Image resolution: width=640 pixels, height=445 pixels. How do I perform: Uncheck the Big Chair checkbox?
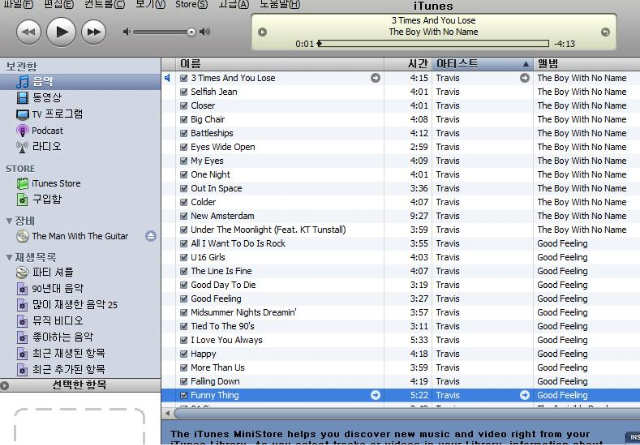coord(184,120)
